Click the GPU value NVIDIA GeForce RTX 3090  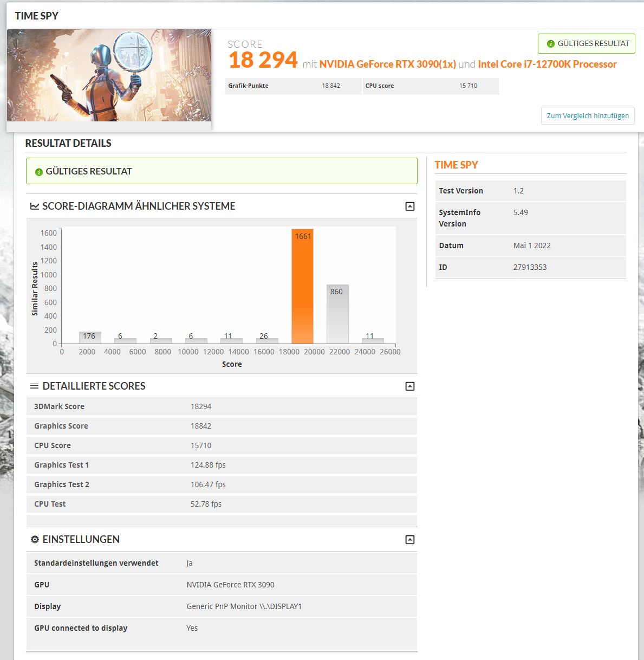click(x=230, y=585)
